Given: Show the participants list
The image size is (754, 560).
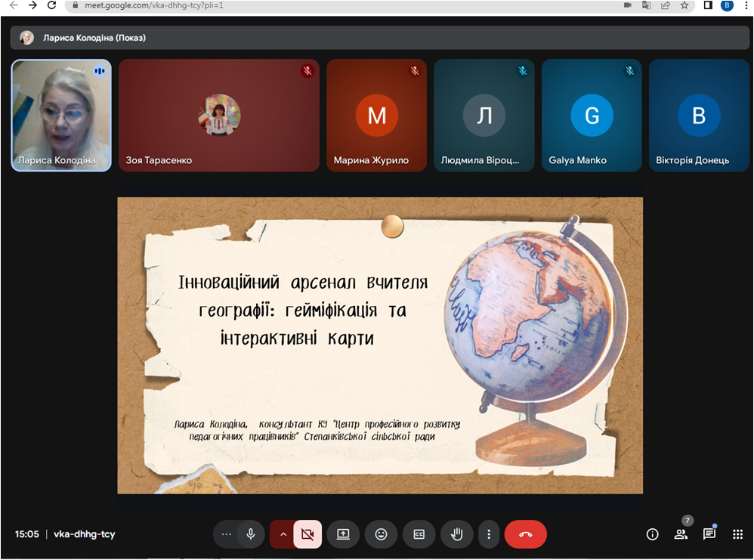Looking at the screenshot, I should coord(681,534).
